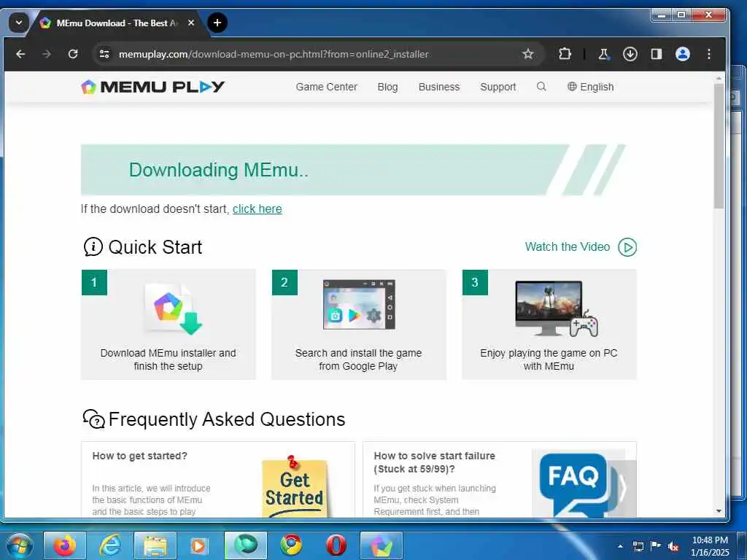Click the 'click here' download link
Viewport: 747px width, 560px height.
pyautogui.click(x=258, y=209)
